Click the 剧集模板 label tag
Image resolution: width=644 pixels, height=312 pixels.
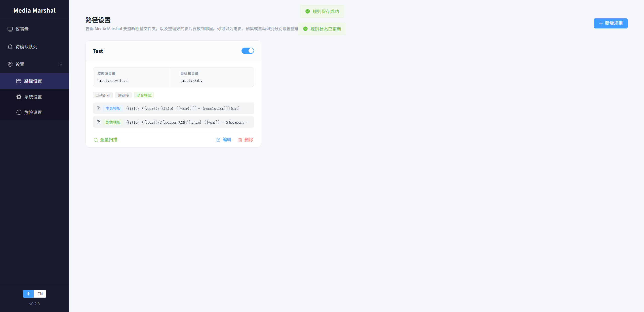coord(113,122)
